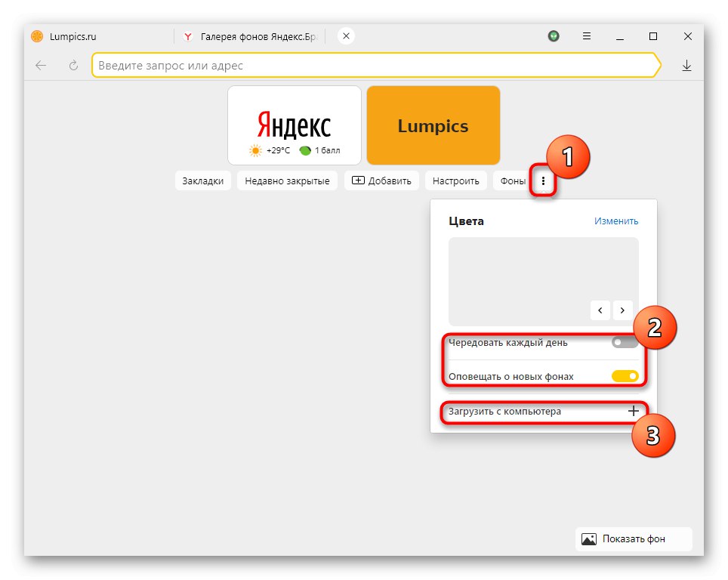Click the Показать фон button
Screen dimensions: 728x580
634,538
